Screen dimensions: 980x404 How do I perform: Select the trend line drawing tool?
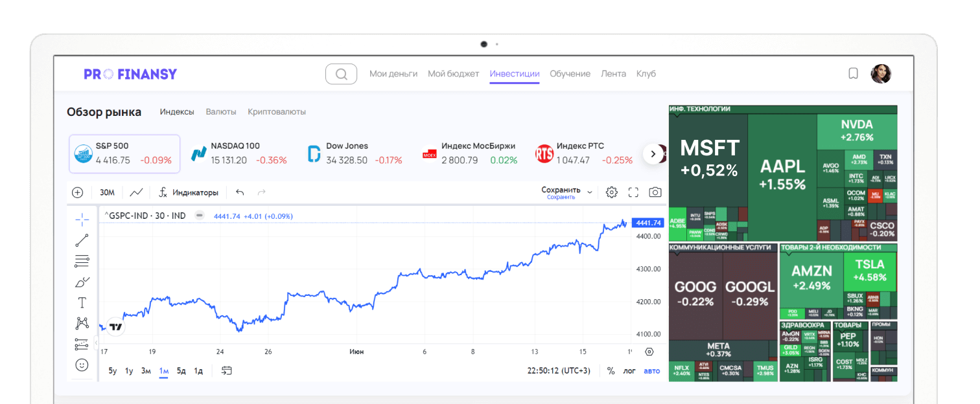click(82, 241)
